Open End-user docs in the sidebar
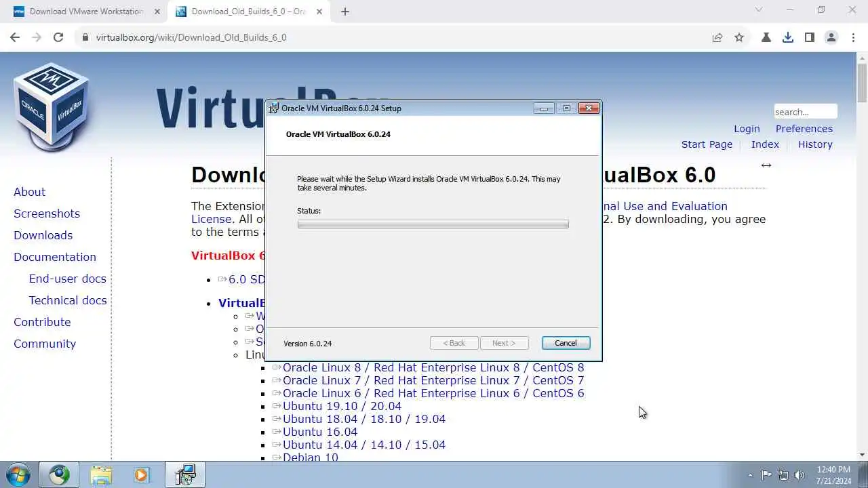The height and width of the screenshot is (488, 868). tap(67, 279)
